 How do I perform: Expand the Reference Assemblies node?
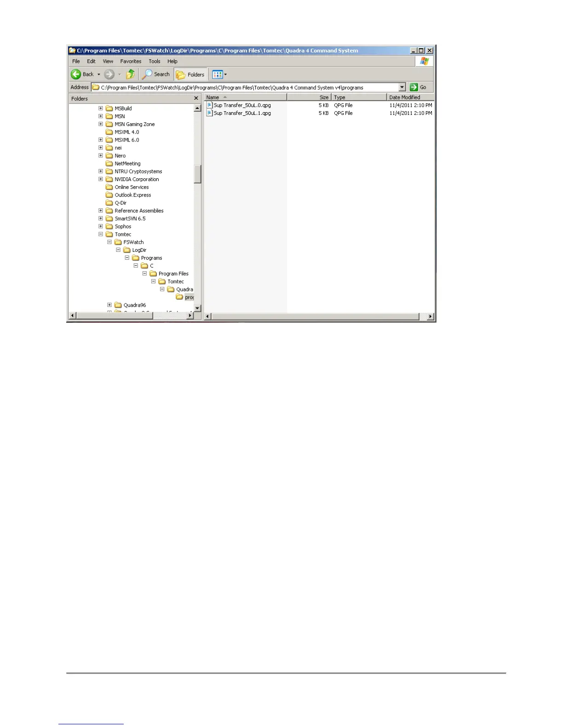coord(101,210)
